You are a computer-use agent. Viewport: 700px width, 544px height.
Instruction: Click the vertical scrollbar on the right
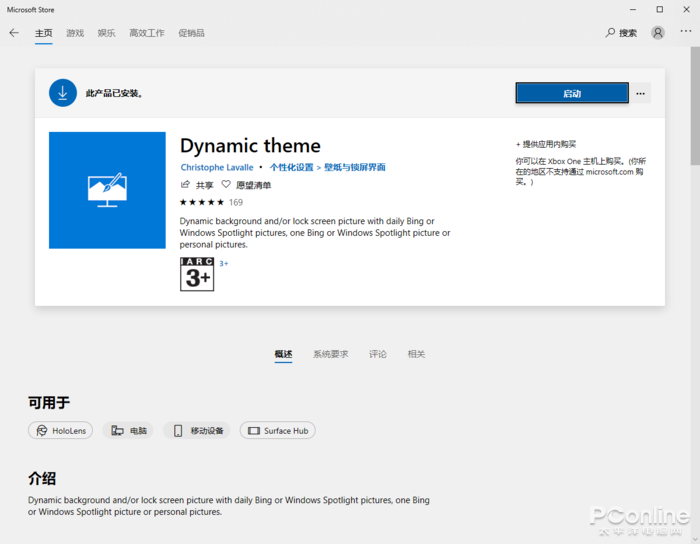tap(694, 110)
